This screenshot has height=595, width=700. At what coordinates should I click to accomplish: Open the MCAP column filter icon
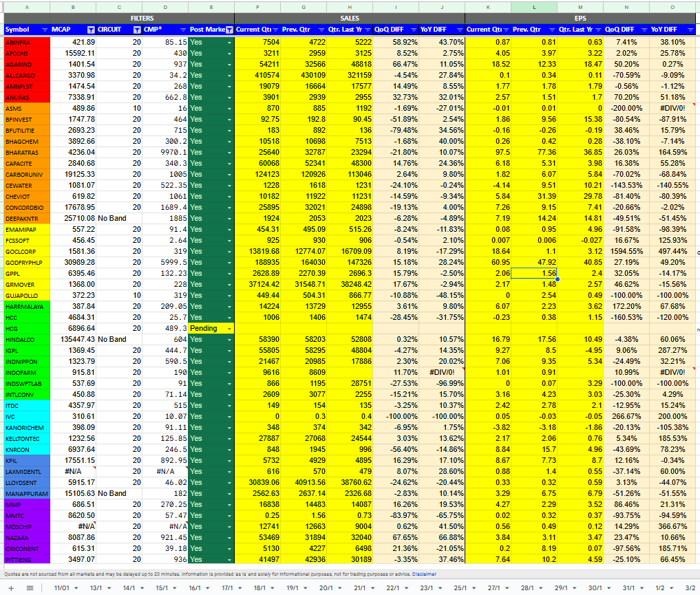[91, 30]
